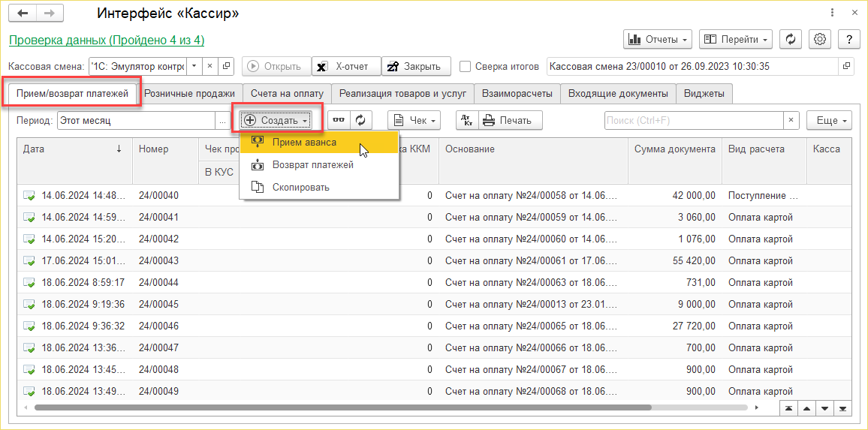Click the question mark help button

[x=848, y=39]
